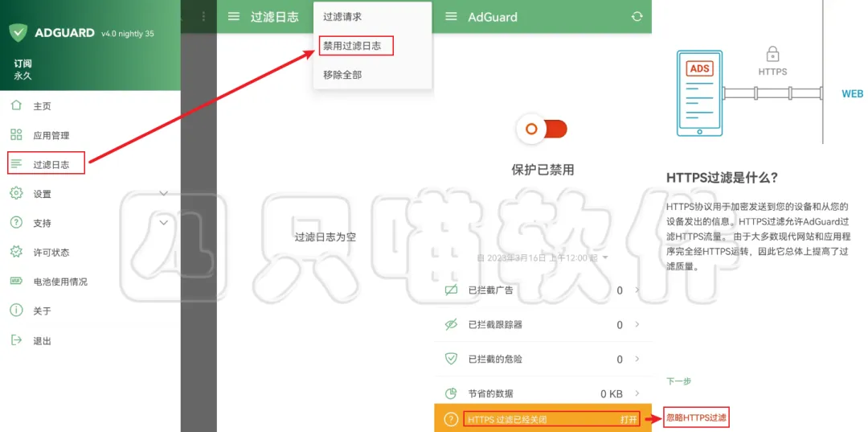Click the ADS phone illustration
Screen dimensions: 868x432
point(700,93)
